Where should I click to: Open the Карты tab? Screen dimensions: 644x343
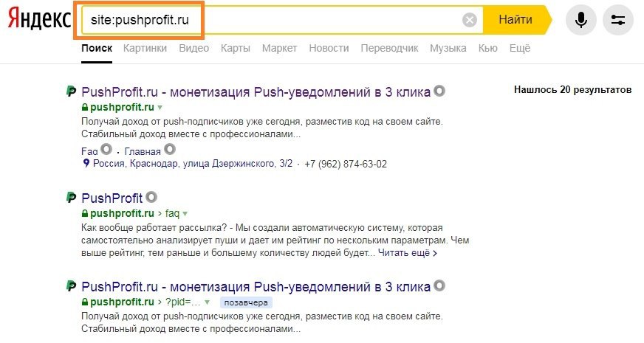click(236, 48)
